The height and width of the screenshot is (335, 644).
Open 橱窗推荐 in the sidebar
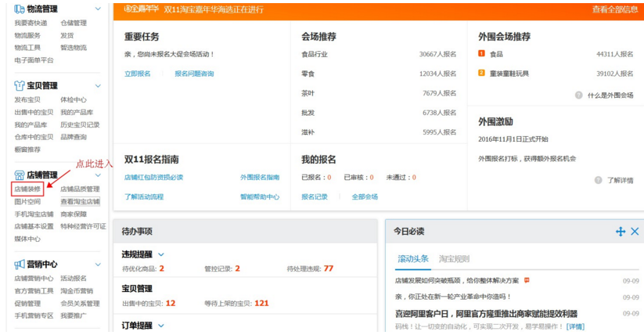tap(27, 149)
